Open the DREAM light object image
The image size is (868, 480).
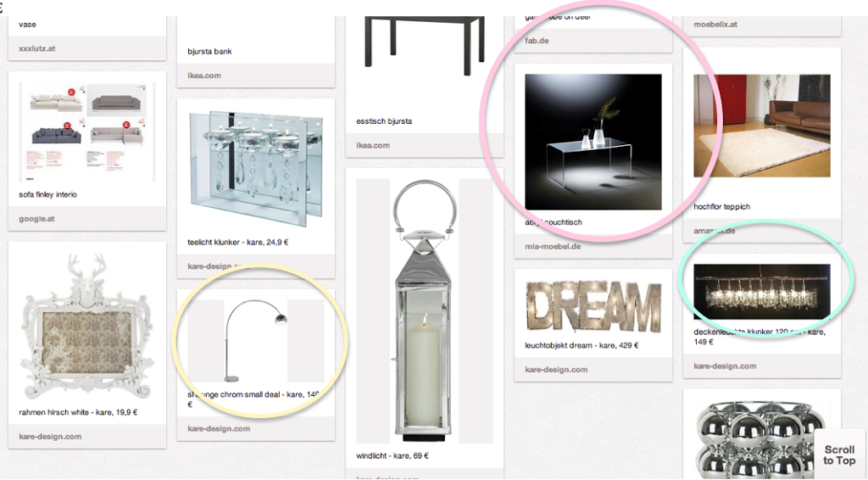(593, 306)
